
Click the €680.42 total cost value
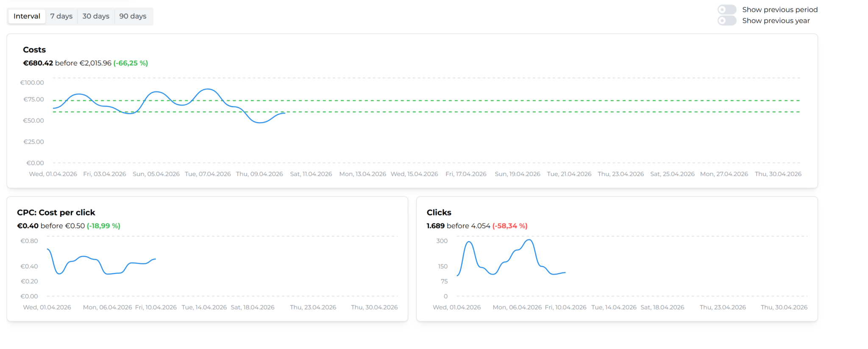(38, 63)
